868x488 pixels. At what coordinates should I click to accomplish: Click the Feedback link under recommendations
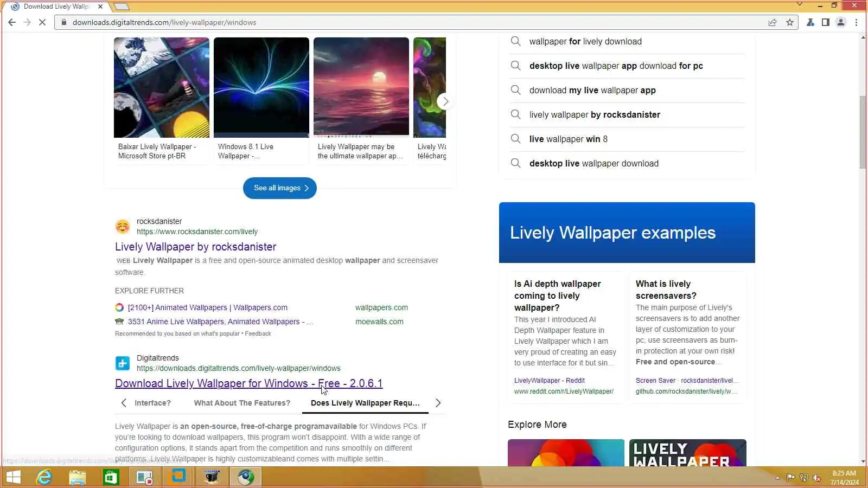(258, 333)
